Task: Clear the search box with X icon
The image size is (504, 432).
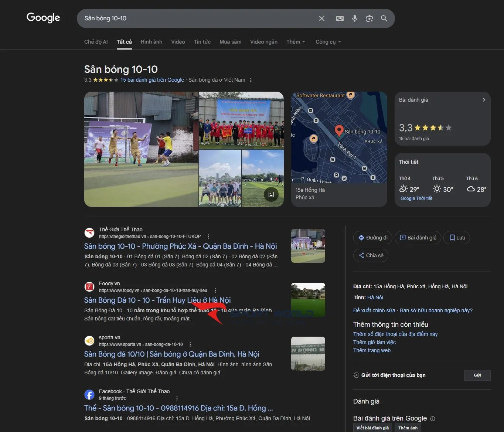Action: [322, 18]
